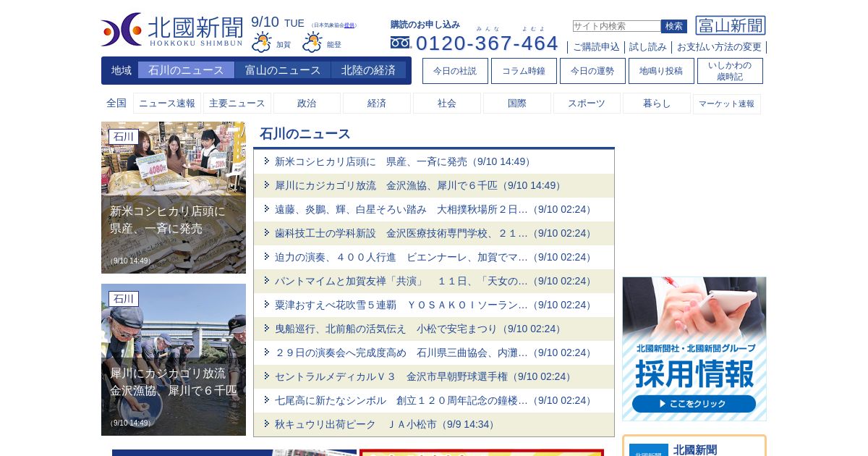The height and width of the screenshot is (456, 868).
Task: Go to 主要ニュース category
Action: pos(237,104)
